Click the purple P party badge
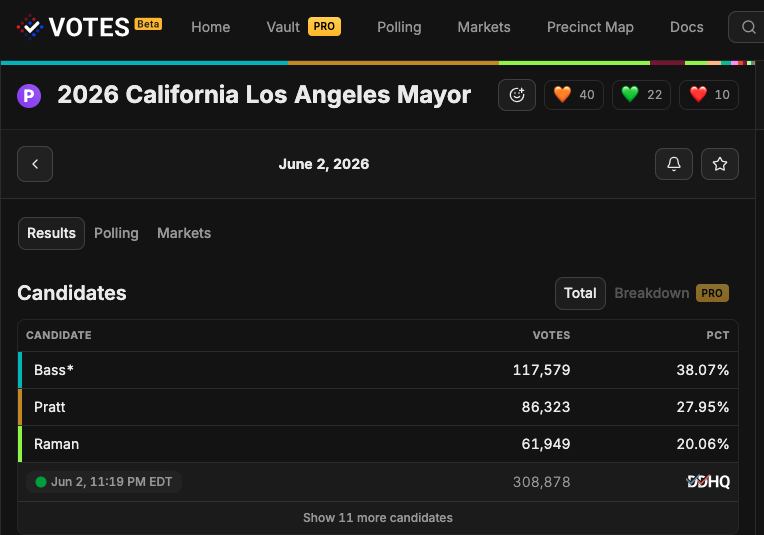The height and width of the screenshot is (535, 764). (x=29, y=96)
